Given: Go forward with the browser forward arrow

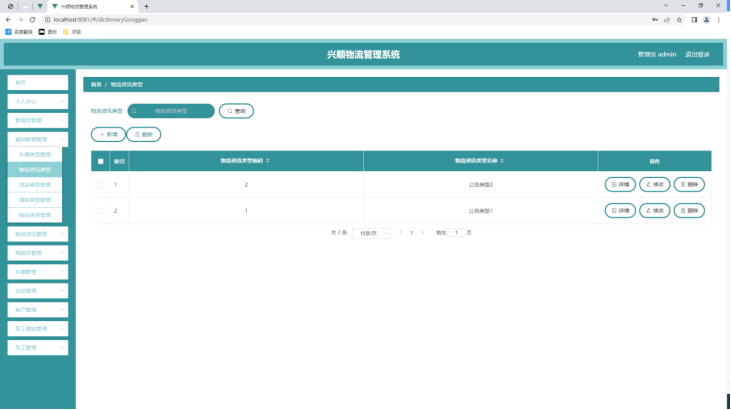Looking at the screenshot, I should coord(21,20).
